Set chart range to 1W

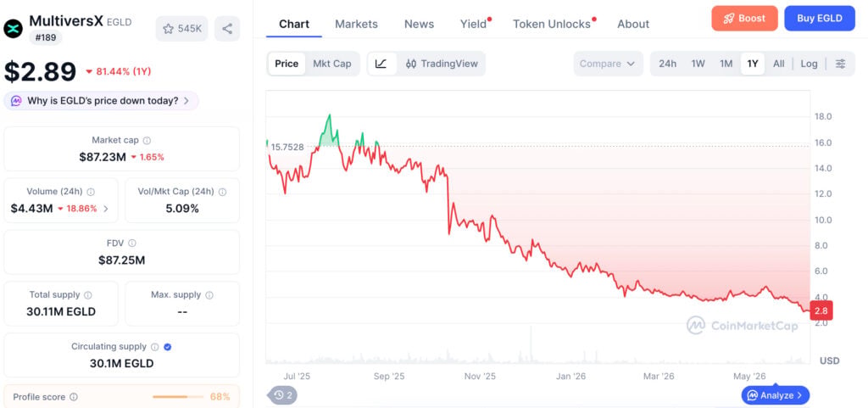[698, 64]
